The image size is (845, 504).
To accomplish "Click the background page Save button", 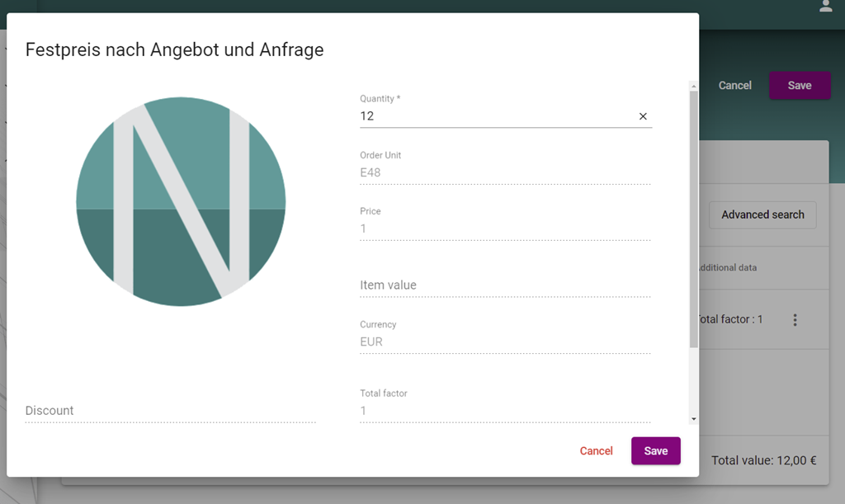I will coord(799,86).
